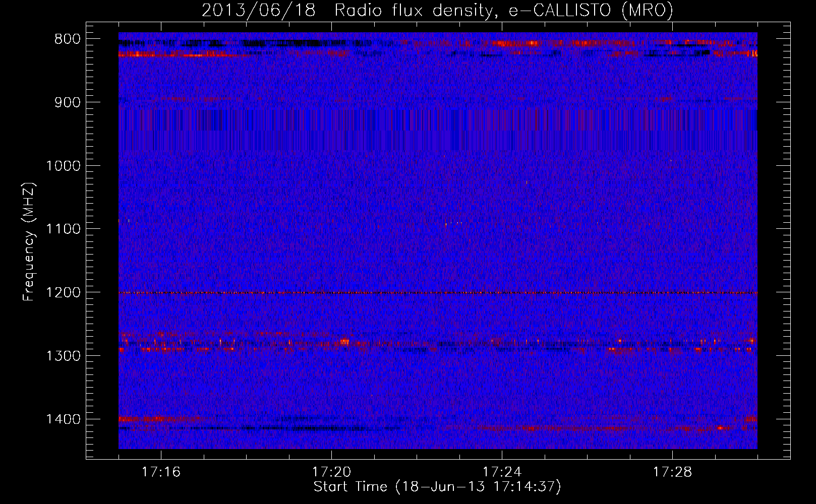Click the 800 frequency tick label
This screenshot has width=816, height=504.
(x=67, y=39)
